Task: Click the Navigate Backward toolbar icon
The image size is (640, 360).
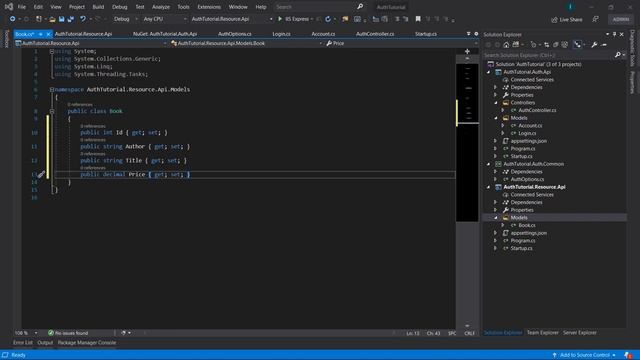Action: (13, 19)
